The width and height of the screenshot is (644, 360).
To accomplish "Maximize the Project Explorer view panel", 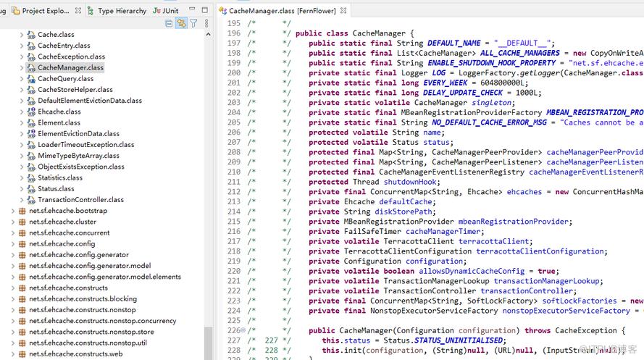I will (205, 10).
